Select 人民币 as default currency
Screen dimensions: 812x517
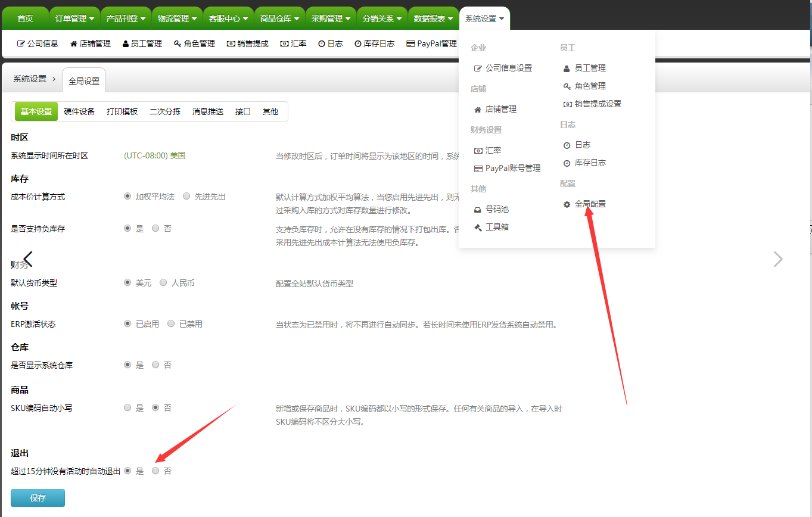pos(163,283)
